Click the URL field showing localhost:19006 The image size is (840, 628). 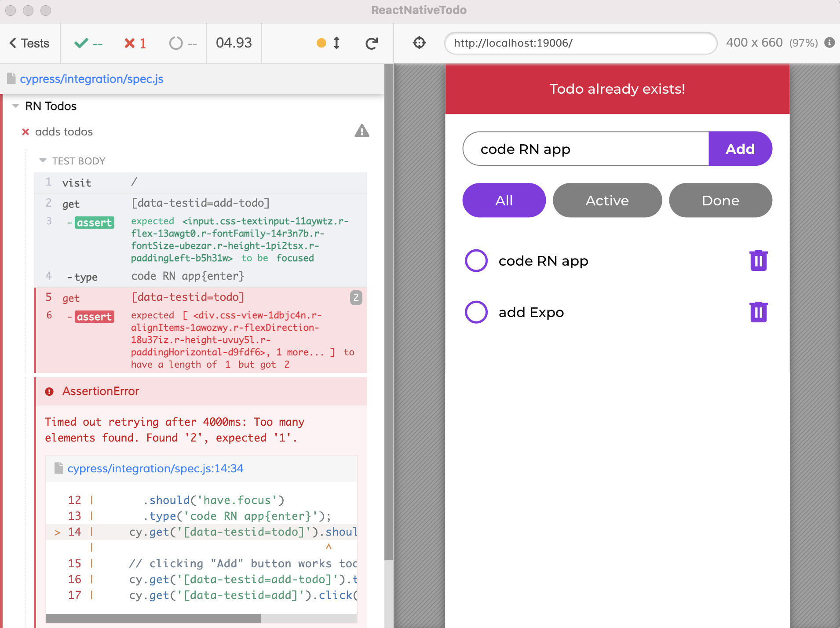coord(581,43)
